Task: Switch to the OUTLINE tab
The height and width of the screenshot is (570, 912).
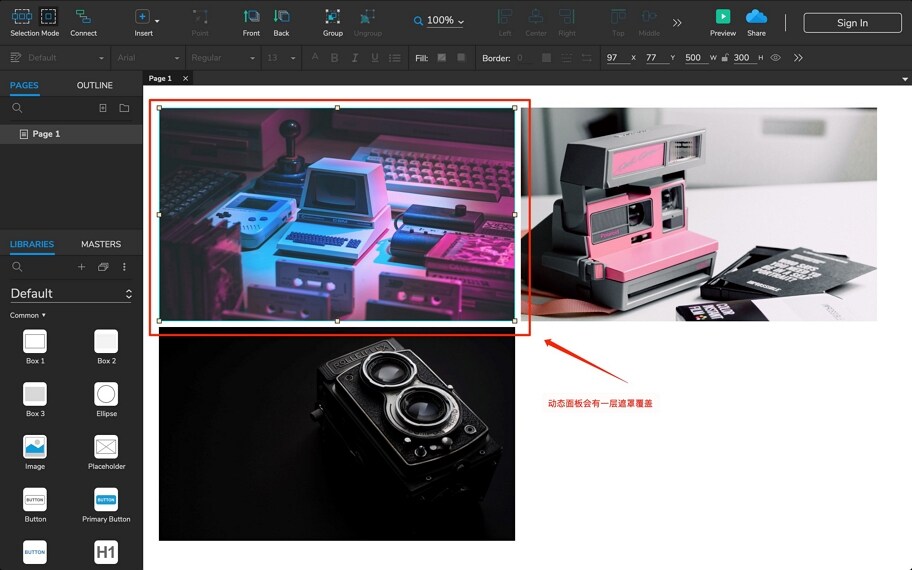Action: [94, 86]
